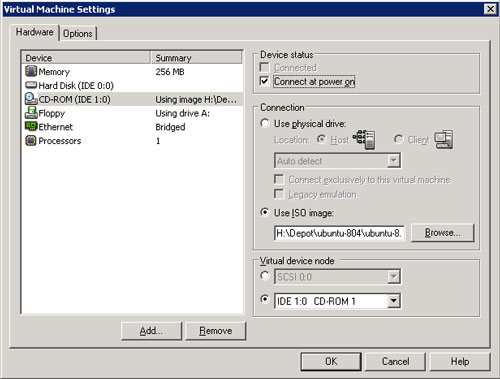Click Add to add a device
Image resolution: width=500 pixels, height=379 pixels.
point(151,331)
